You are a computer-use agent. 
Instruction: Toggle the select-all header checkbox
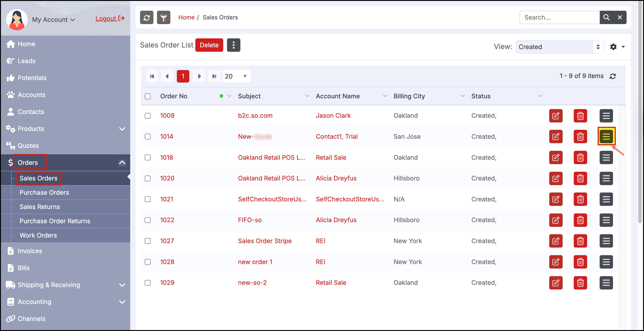pyautogui.click(x=147, y=97)
